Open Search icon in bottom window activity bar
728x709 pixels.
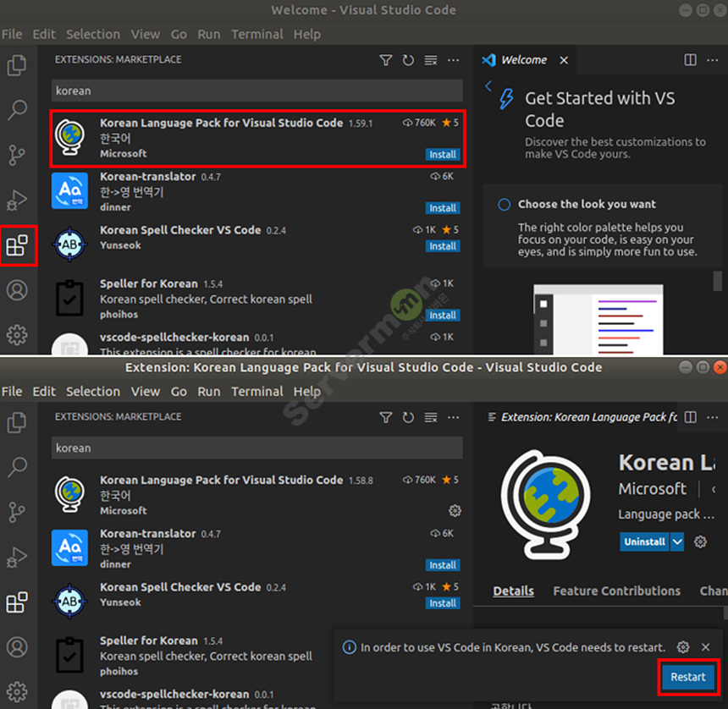pos(17,467)
